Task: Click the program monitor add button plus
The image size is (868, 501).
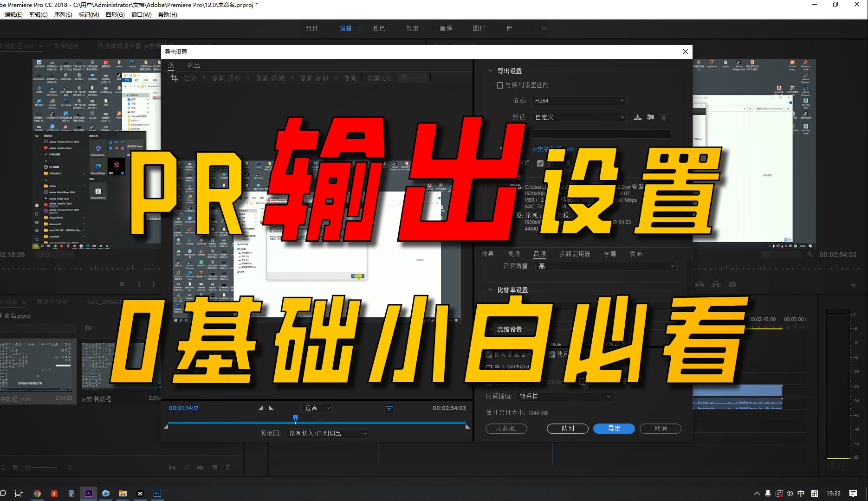Action: (853, 284)
